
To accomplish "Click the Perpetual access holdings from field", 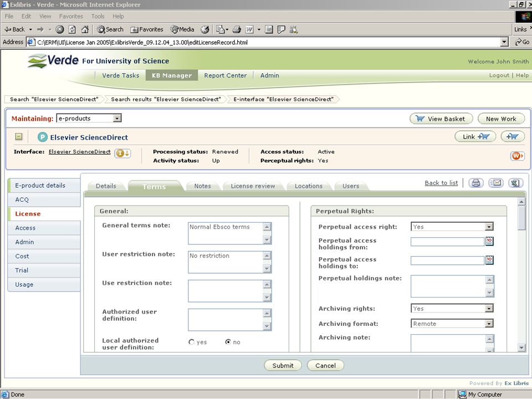I will pyautogui.click(x=447, y=241).
